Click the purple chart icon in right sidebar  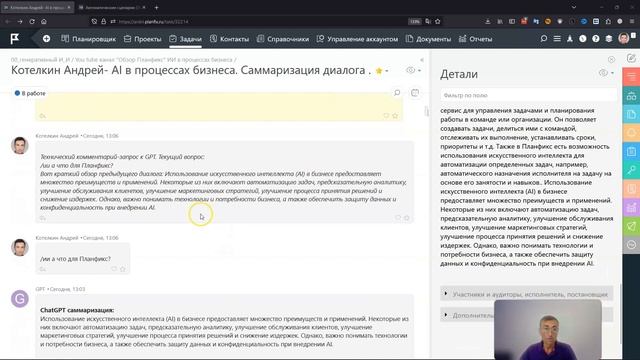631,207
